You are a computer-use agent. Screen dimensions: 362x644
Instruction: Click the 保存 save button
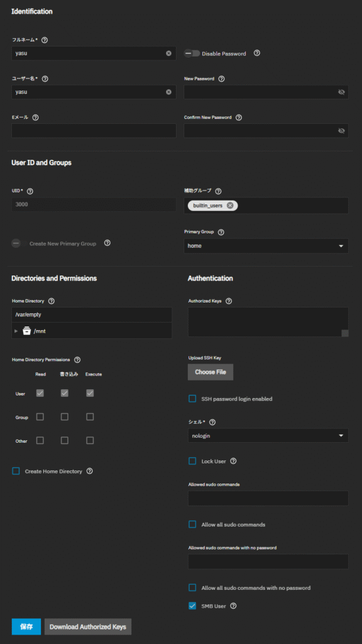26,627
